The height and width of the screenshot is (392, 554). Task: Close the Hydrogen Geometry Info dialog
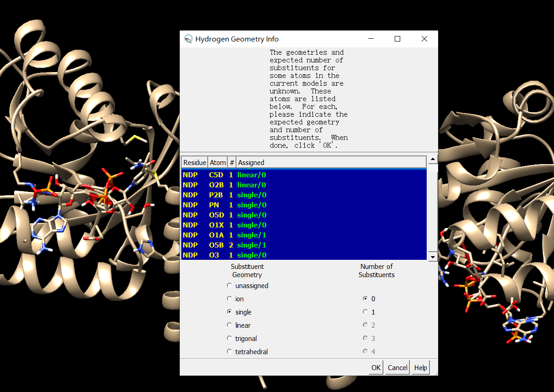click(x=424, y=39)
